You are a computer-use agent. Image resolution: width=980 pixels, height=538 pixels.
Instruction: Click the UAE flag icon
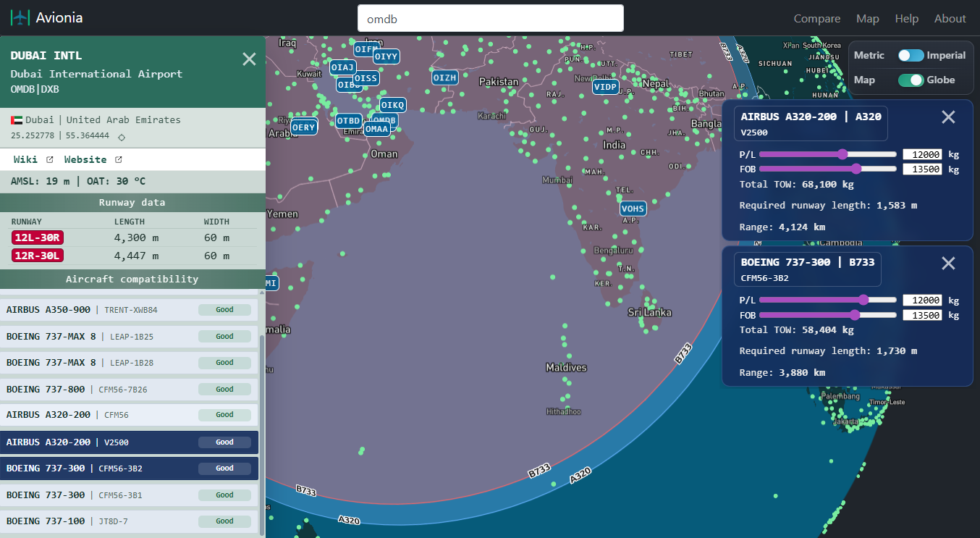(17, 120)
